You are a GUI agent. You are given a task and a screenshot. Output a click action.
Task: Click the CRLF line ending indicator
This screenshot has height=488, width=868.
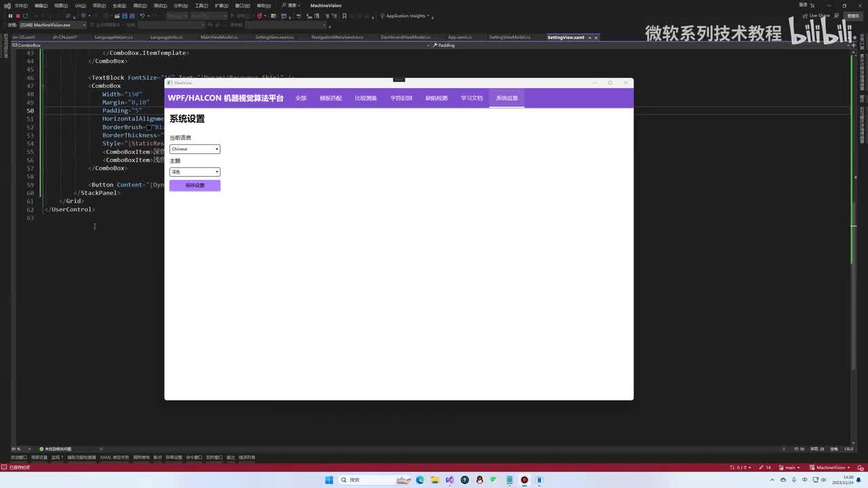coord(849,449)
